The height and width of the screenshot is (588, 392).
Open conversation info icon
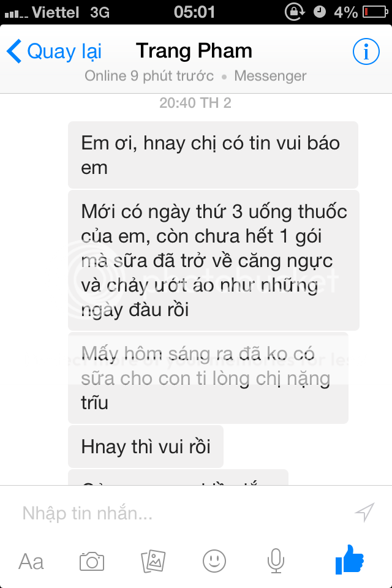[366, 51]
